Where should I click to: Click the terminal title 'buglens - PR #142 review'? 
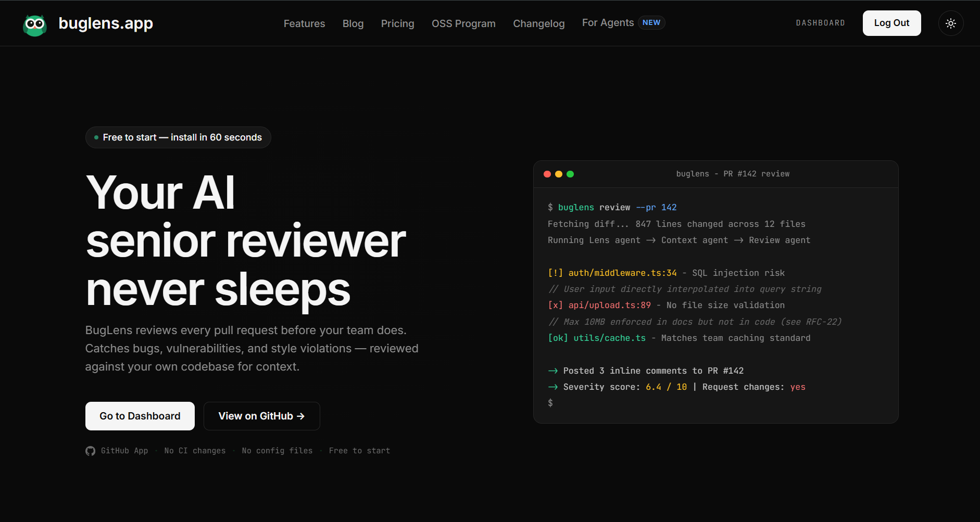(x=733, y=174)
